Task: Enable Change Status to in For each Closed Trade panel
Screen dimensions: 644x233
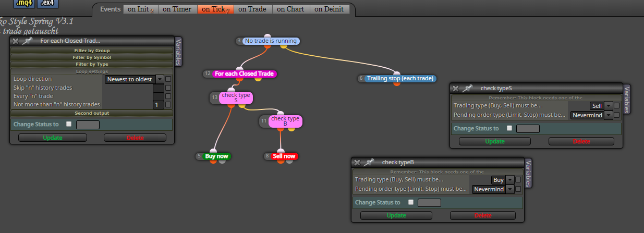Action: (x=69, y=124)
